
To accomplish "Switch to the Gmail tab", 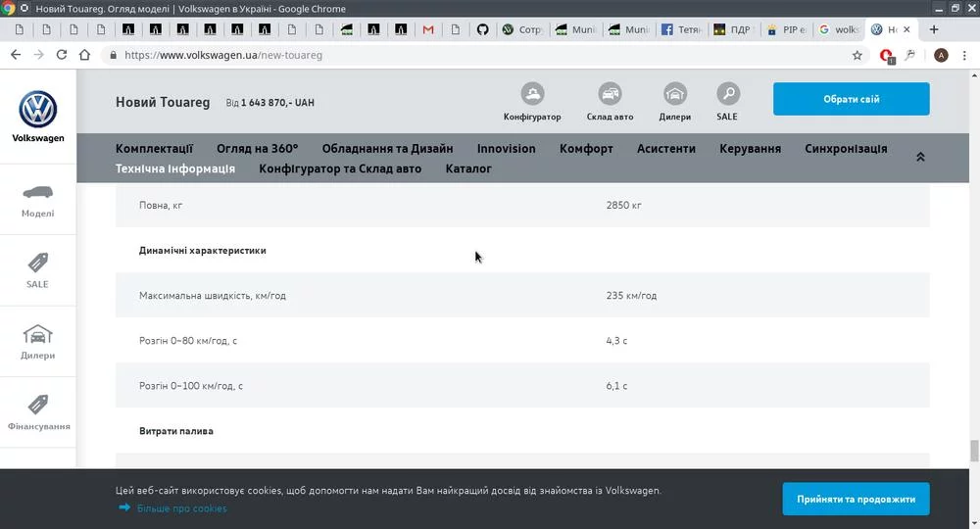I will click(x=428, y=29).
